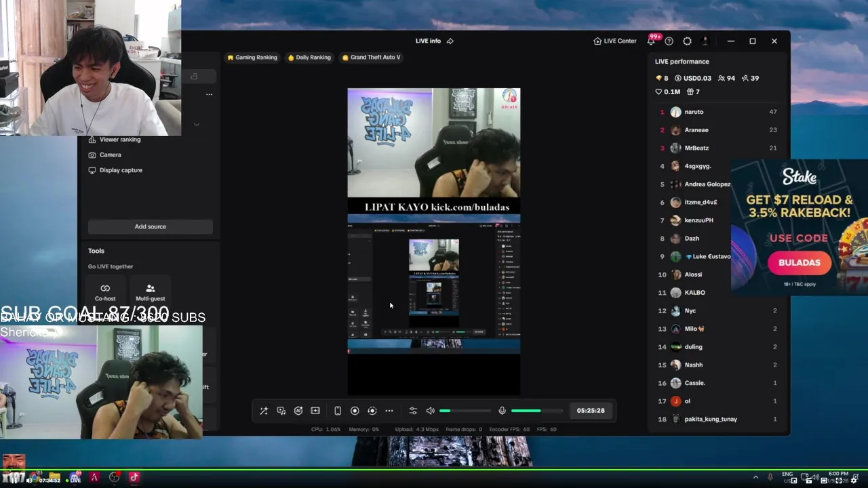The image size is (868, 488).
Task: Click the Add source button
Action: coord(151,227)
